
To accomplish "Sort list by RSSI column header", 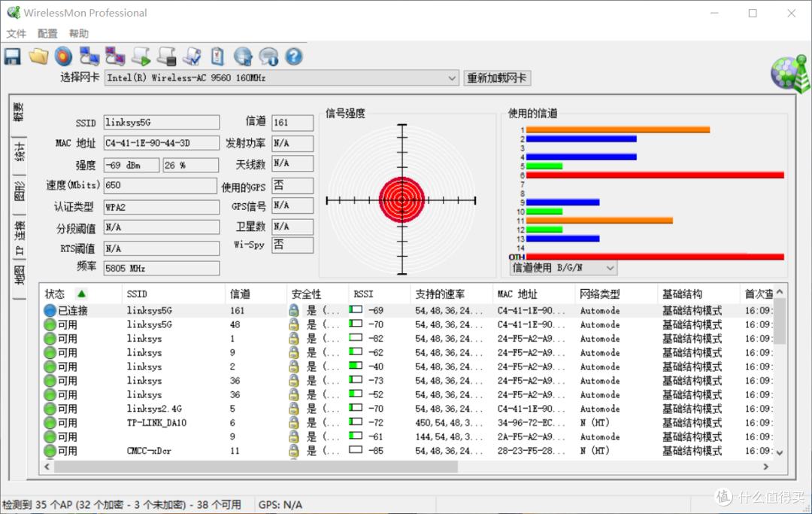I will (x=380, y=293).
